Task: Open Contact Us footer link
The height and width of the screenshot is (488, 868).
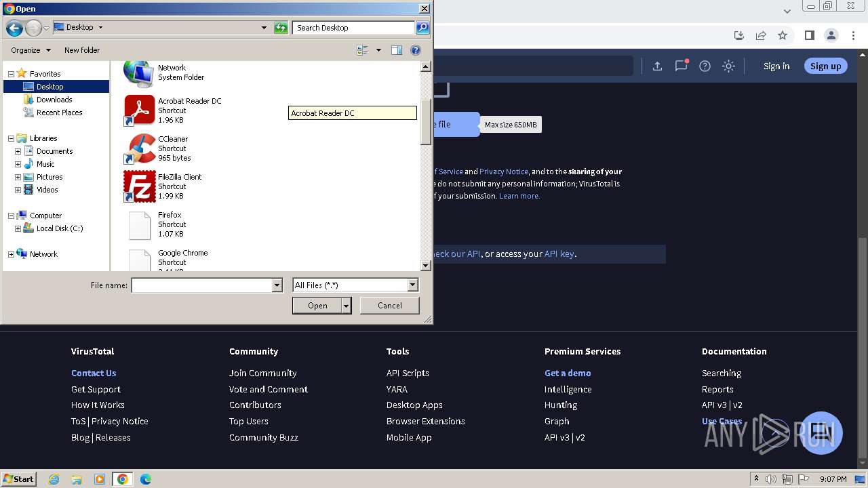Action: click(x=94, y=373)
